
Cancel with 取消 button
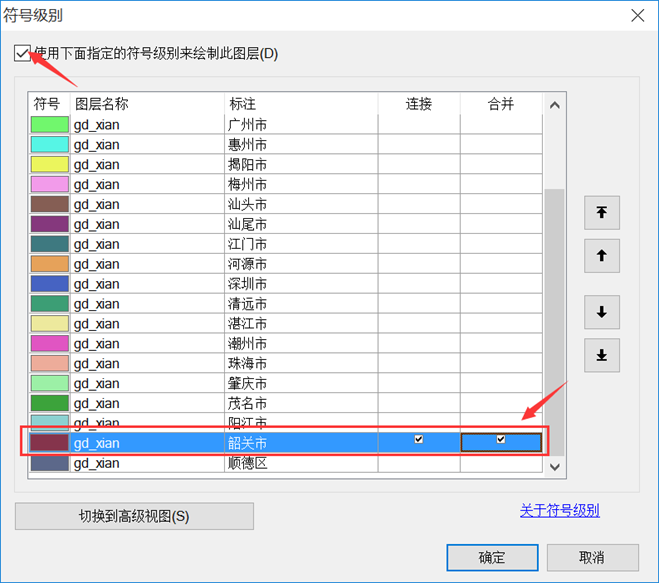[593, 557]
